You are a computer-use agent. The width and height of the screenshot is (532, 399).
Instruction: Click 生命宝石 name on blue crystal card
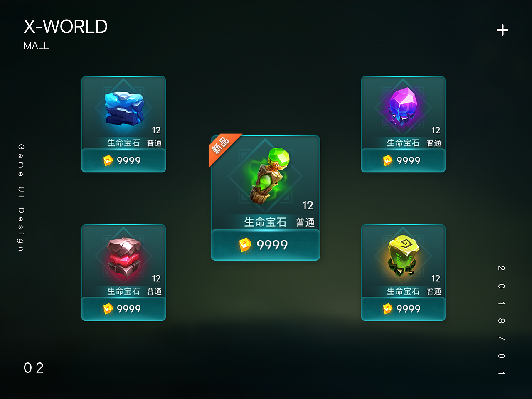coord(123,143)
